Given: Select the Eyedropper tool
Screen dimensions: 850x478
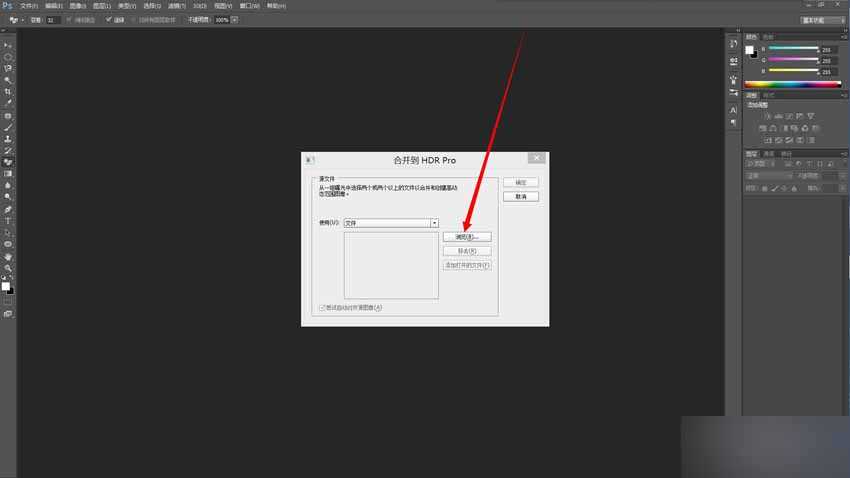Looking at the screenshot, I should 8,103.
